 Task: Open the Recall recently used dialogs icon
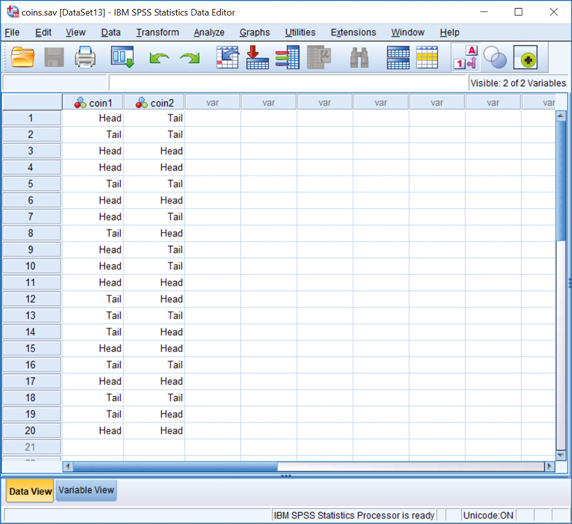[123, 57]
